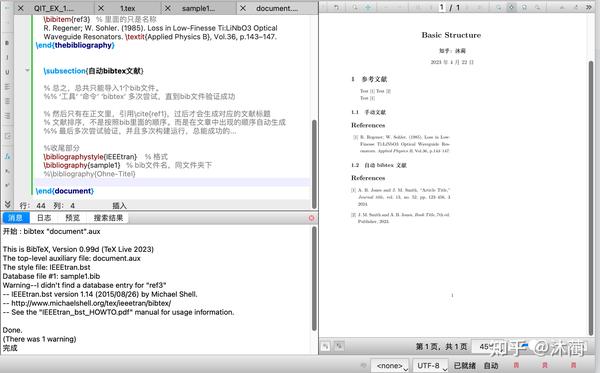Click the messages panel vertical scrollbar

314,279
